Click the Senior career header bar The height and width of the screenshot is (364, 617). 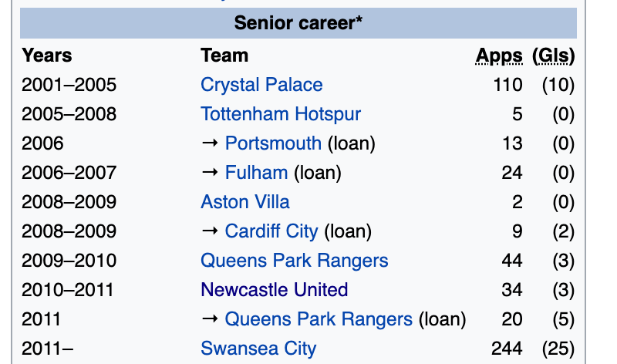pos(298,22)
